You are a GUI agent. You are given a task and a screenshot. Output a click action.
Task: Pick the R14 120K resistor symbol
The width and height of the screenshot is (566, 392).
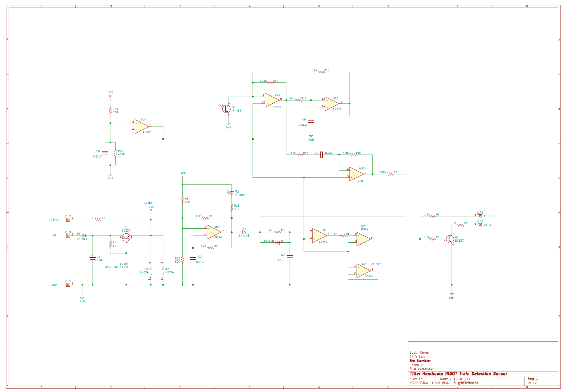coord(270,82)
